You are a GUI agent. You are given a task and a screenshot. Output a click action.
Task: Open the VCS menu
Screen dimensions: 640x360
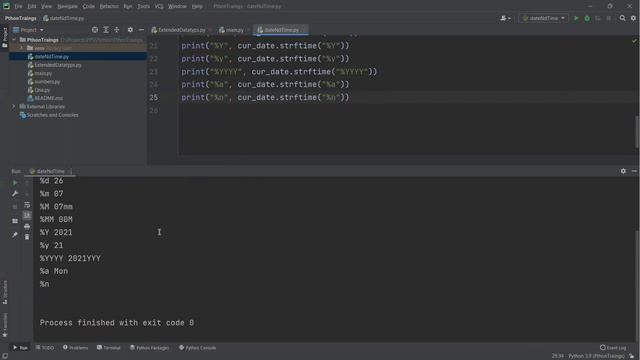[x=159, y=7]
